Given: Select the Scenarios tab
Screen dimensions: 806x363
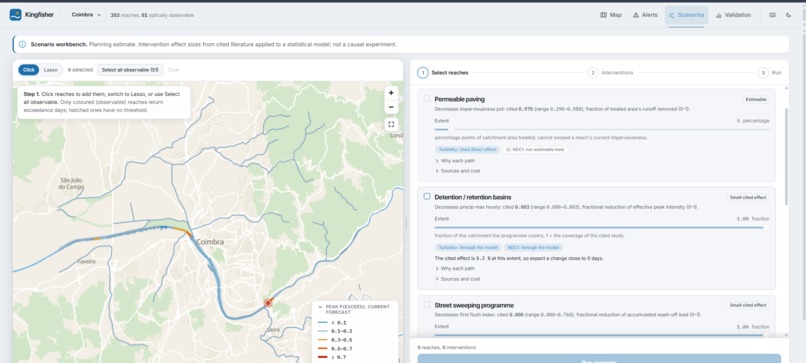Looking at the screenshot, I should (x=686, y=15).
